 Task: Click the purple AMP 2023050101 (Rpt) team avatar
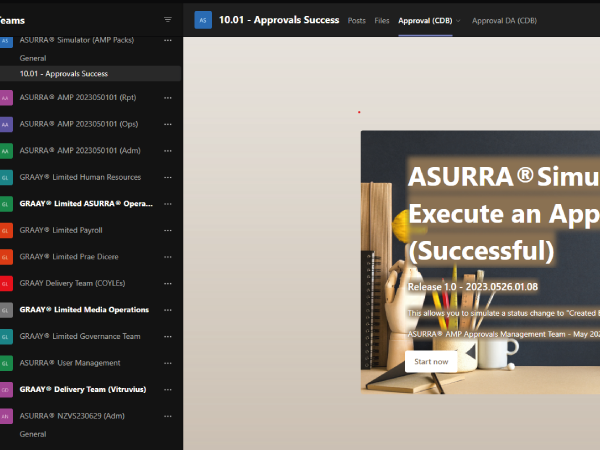coord(5,98)
